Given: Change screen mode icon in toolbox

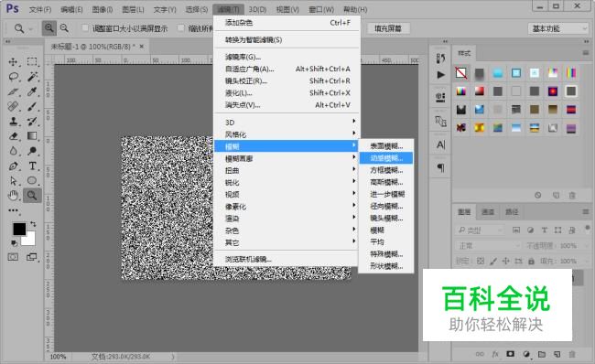Looking at the screenshot, I should (x=32, y=257).
